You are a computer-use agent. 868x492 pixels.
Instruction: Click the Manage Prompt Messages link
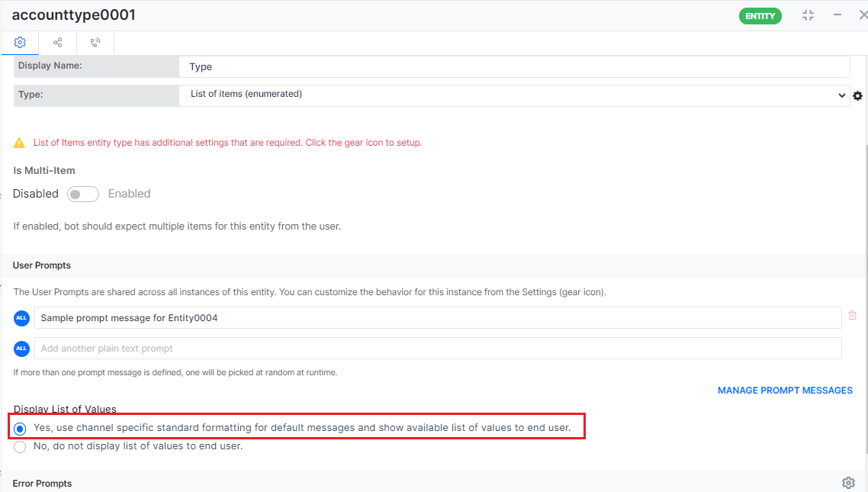tap(785, 391)
